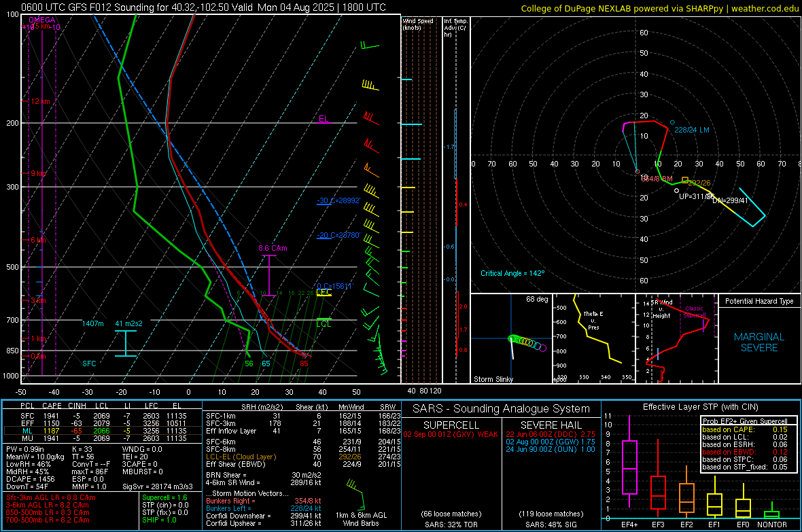Click the 02 Aug 00 00Z (GGW) hail match

coord(551,442)
